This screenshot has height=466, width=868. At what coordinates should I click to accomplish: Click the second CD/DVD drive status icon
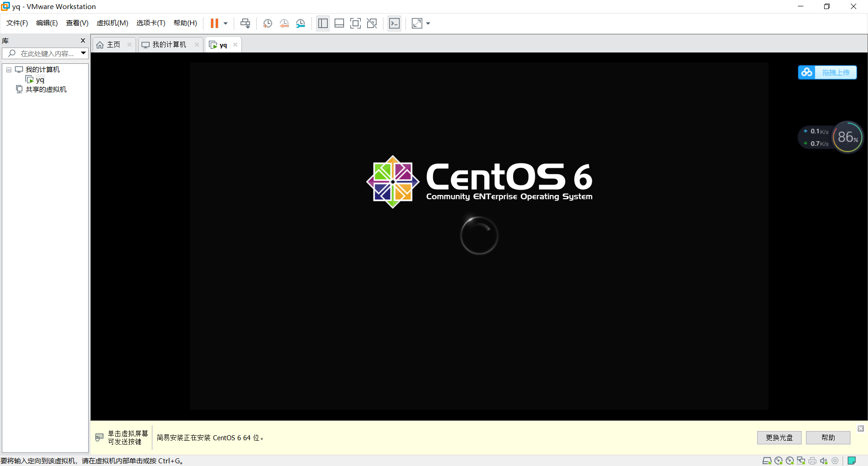tap(790, 461)
